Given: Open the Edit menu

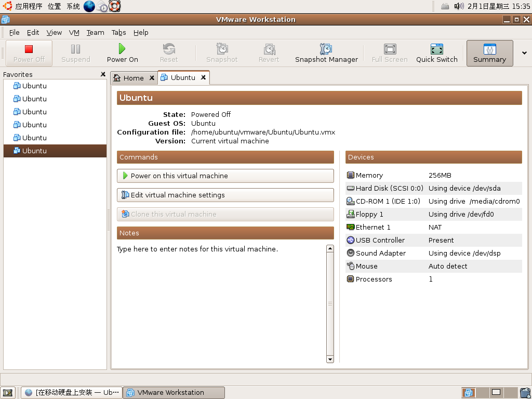Looking at the screenshot, I should [33, 33].
